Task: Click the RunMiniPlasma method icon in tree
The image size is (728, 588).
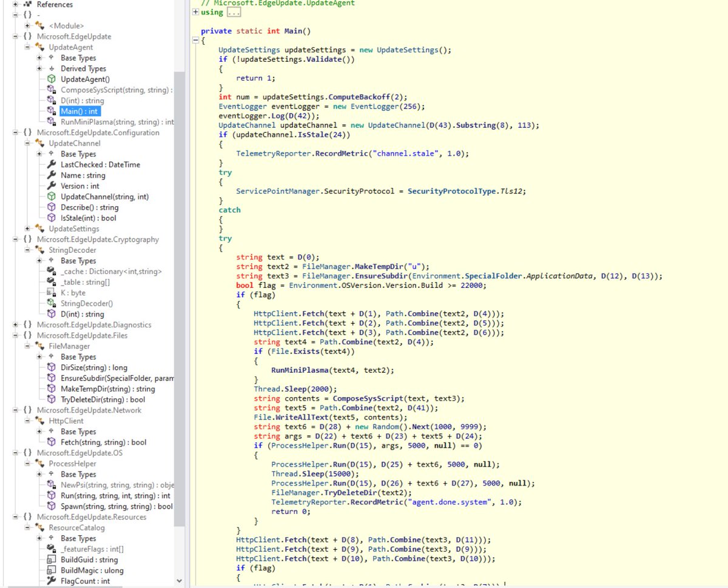Action: [x=52, y=122]
